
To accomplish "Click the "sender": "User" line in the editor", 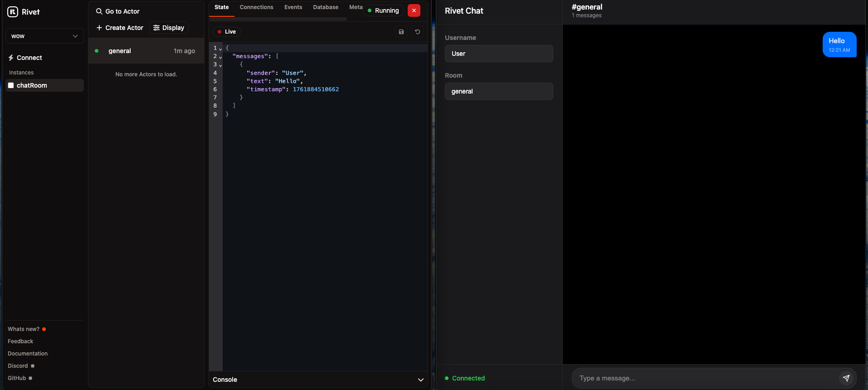I will [x=277, y=73].
